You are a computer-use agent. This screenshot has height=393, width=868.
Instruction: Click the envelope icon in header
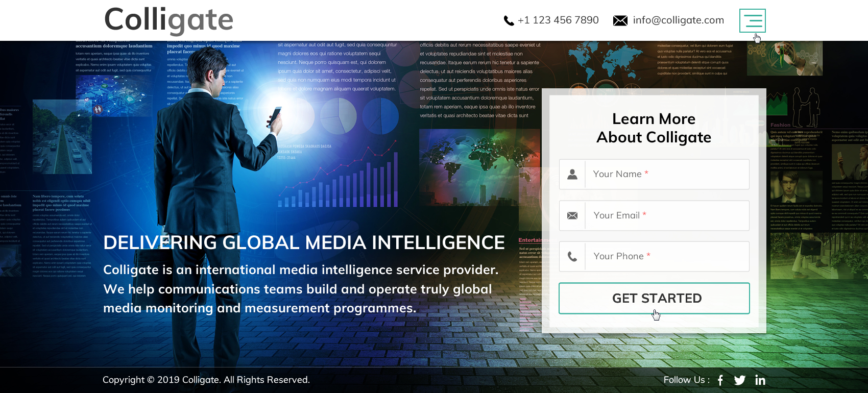tap(620, 20)
